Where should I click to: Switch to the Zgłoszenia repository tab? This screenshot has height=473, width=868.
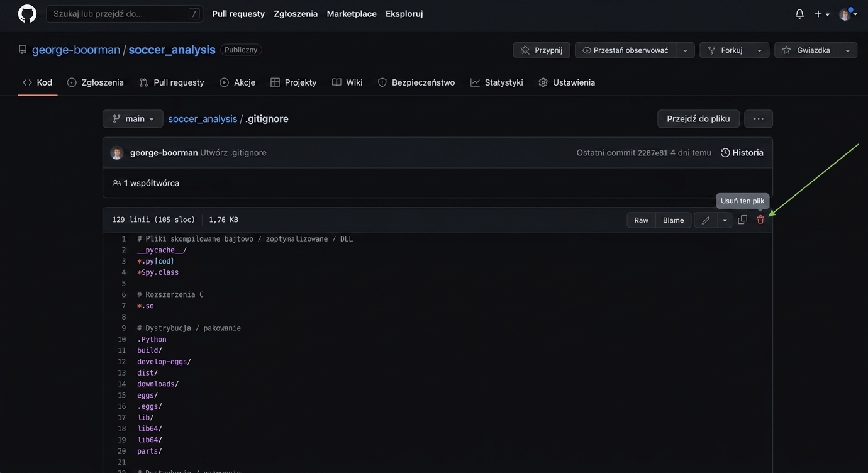click(96, 82)
